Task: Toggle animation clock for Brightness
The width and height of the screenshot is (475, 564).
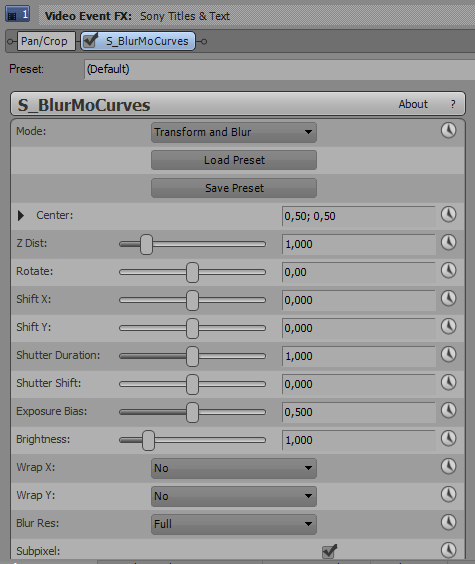Action: [448, 438]
